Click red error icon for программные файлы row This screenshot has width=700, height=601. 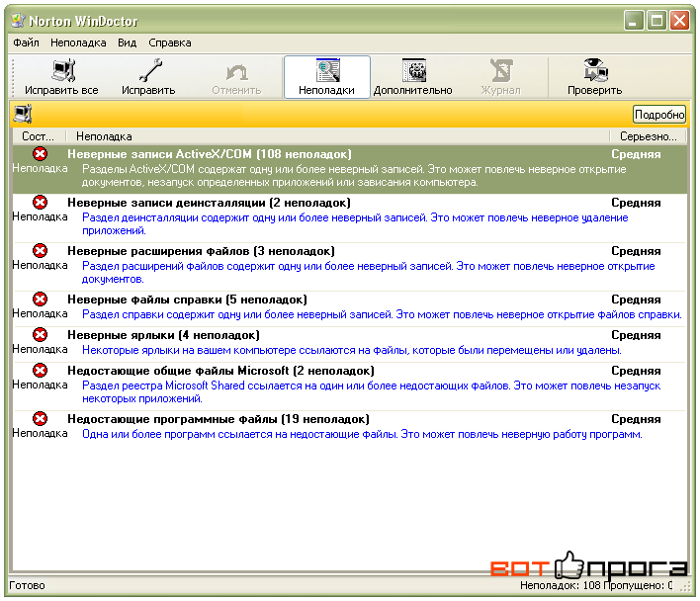41,418
